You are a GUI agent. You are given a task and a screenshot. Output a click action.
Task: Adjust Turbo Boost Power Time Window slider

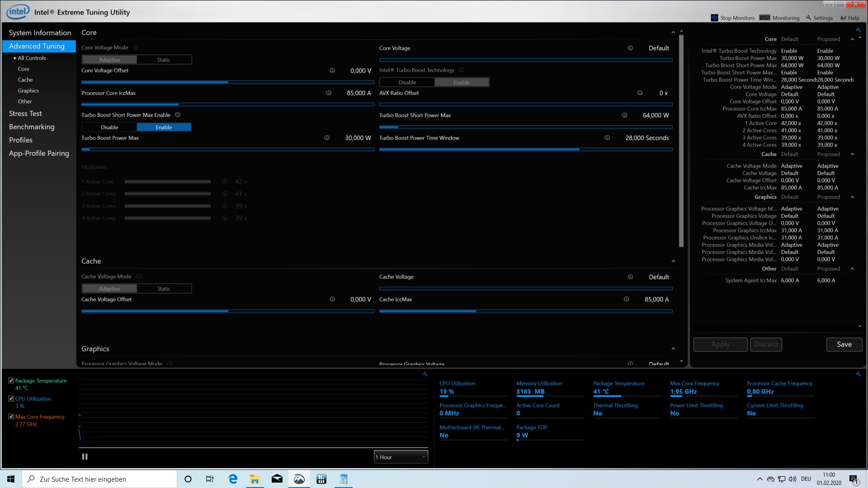tap(526, 149)
